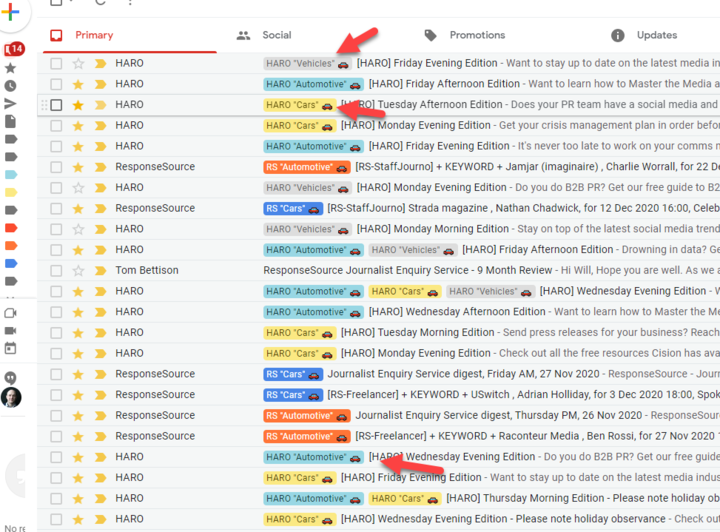This screenshot has height=532, width=720.
Task: Check the Strada magazine email checkbox
Action: pos(56,208)
